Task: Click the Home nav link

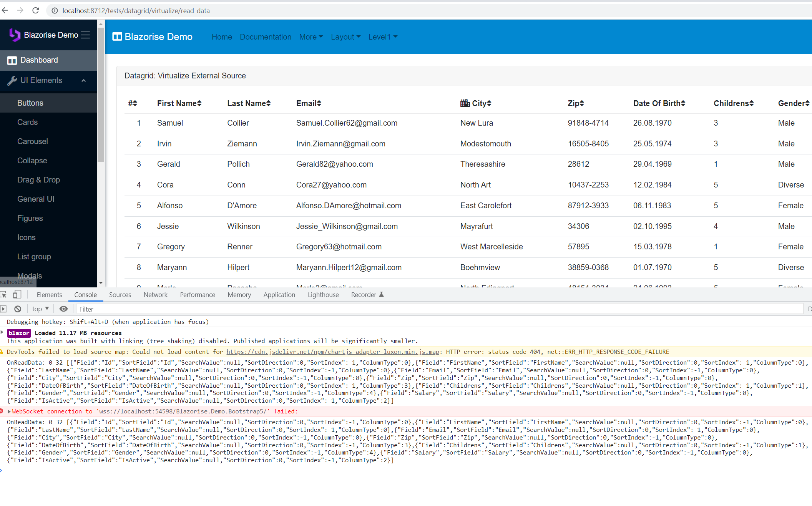Action: (222, 37)
